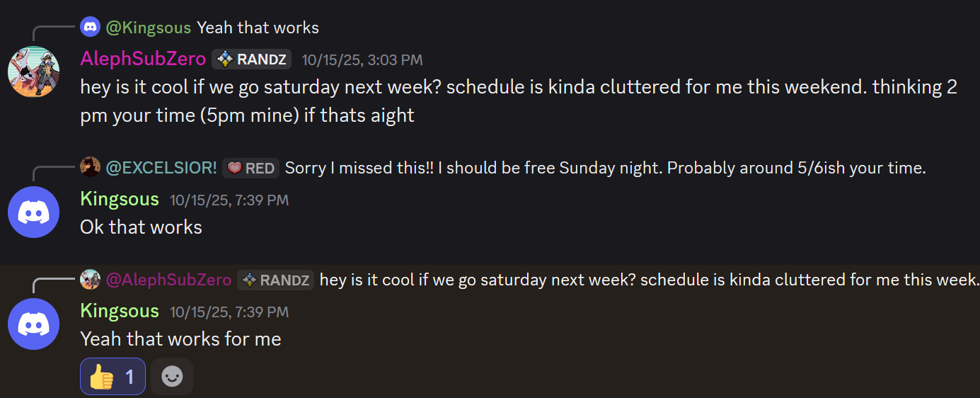Click the 3:03 PM message timestamp
This screenshot has width=980, height=398.
point(362,59)
